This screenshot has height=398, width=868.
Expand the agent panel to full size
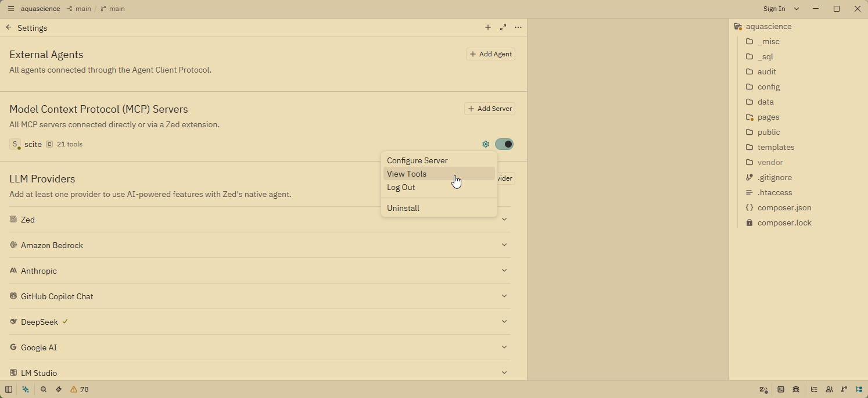click(503, 27)
